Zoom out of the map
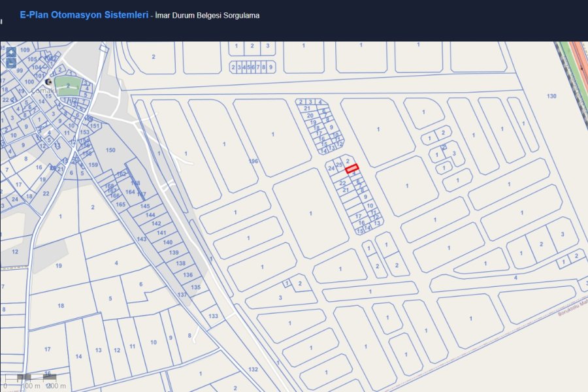The image size is (588, 392). pyautogui.click(x=11, y=63)
